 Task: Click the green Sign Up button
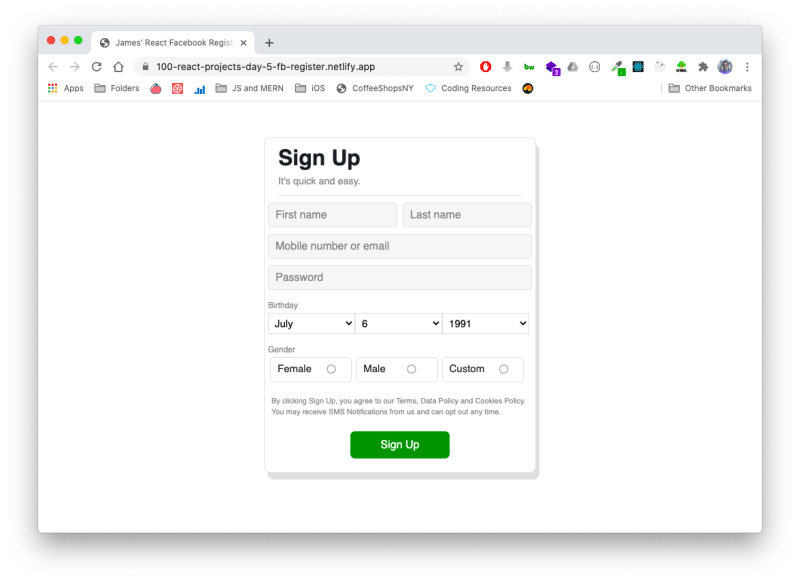399,445
